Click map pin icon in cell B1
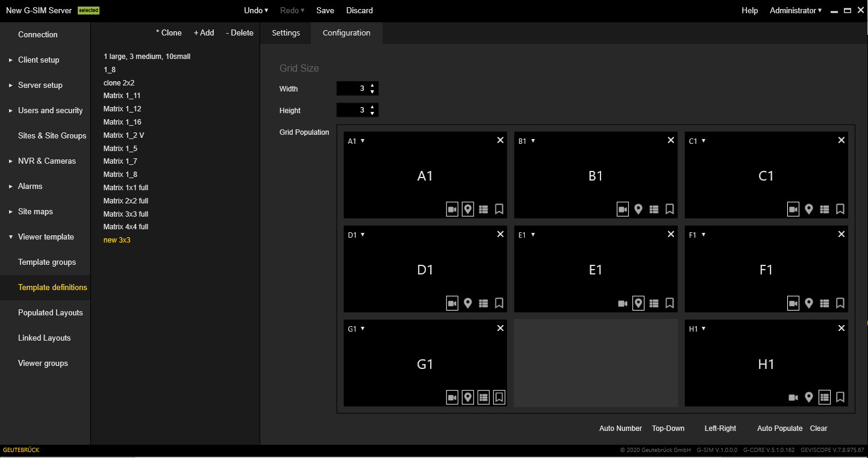 coord(639,209)
